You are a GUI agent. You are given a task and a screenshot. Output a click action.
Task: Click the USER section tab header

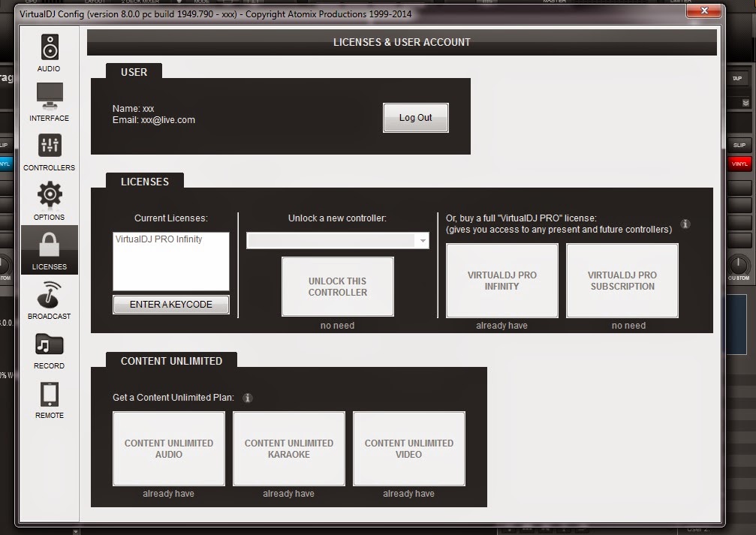tap(134, 72)
